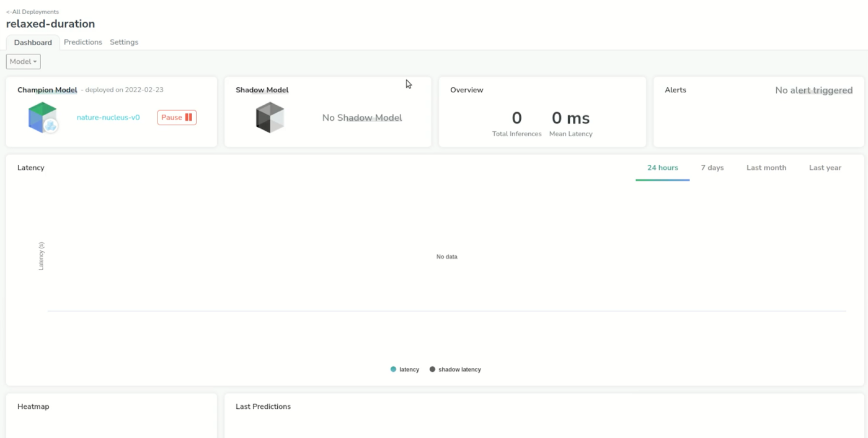Select the 24 hours latency range
This screenshot has height=438, width=868.
tap(663, 168)
